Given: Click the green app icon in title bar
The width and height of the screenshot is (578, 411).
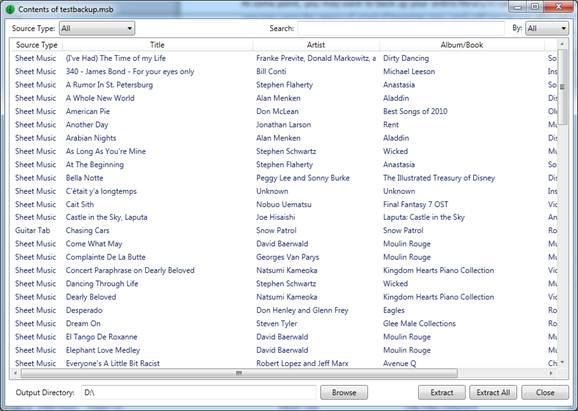Looking at the screenshot, I should point(10,9).
